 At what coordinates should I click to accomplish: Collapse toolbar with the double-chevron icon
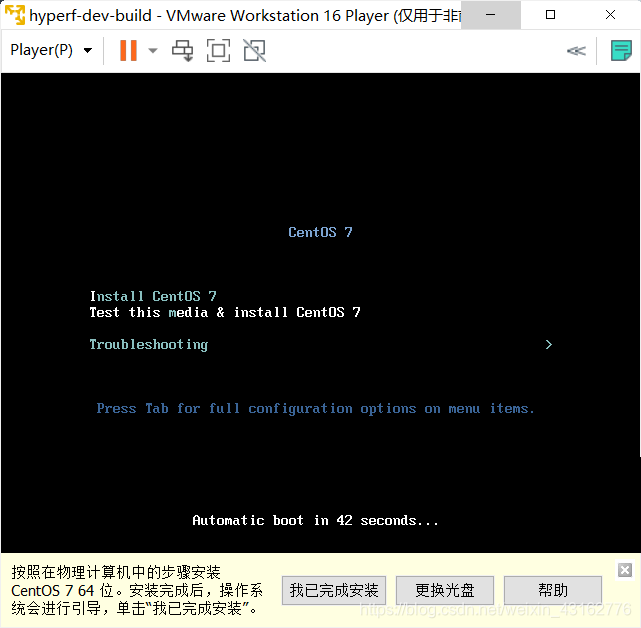point(576,51)
